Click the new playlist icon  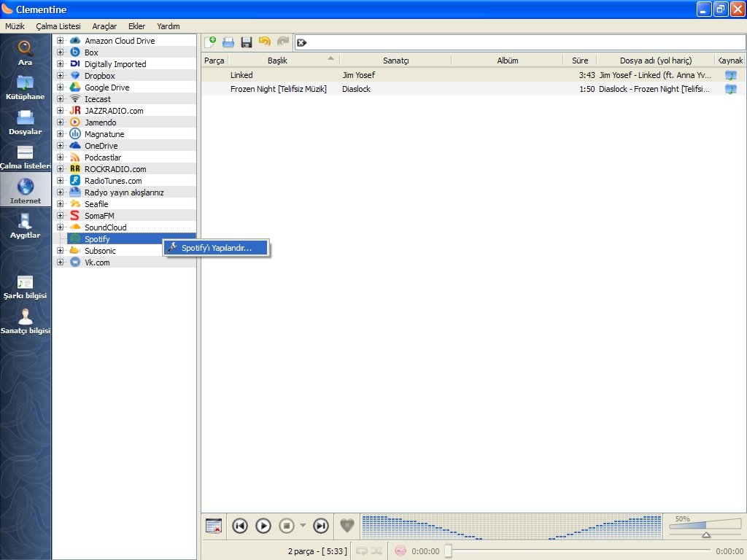(210, 42)
